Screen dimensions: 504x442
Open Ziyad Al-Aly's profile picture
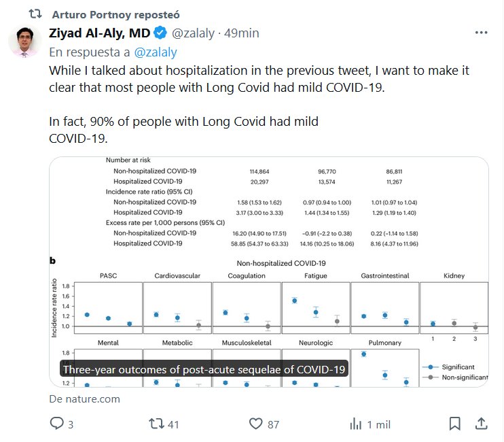24,42
